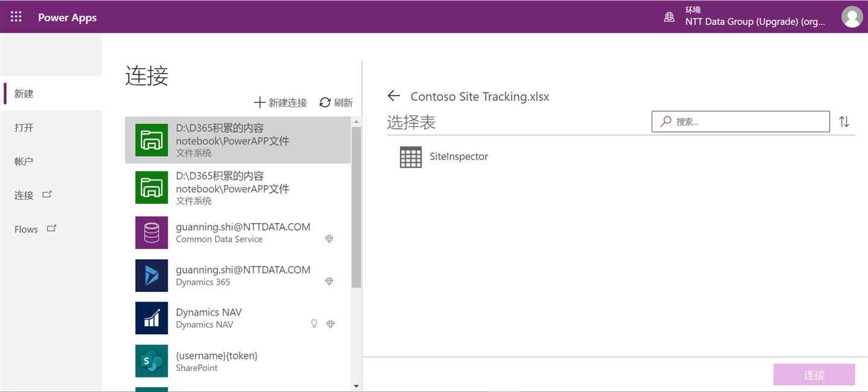
Task: Click Common Data Service connection subtitle
Action: [x=219, y=239]
